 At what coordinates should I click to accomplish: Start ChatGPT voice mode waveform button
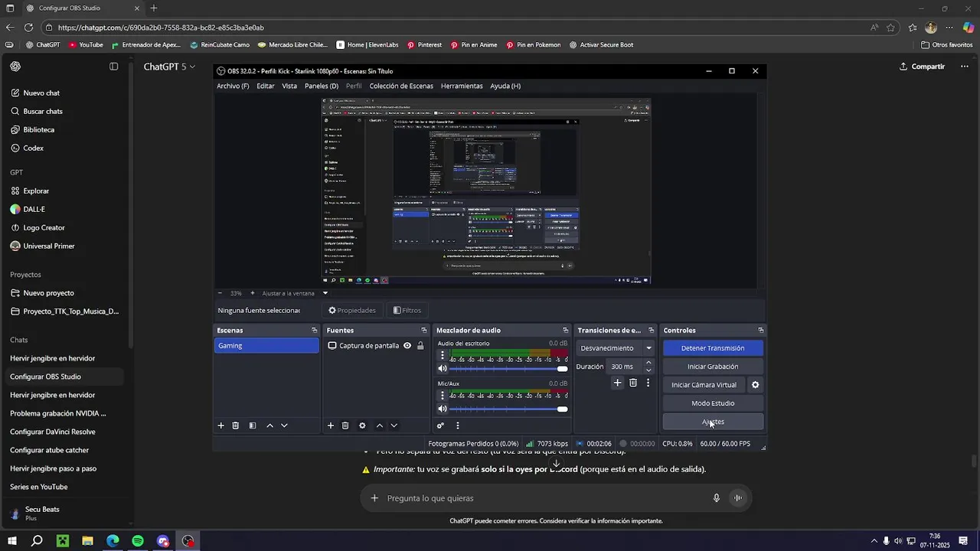point(738,498)
